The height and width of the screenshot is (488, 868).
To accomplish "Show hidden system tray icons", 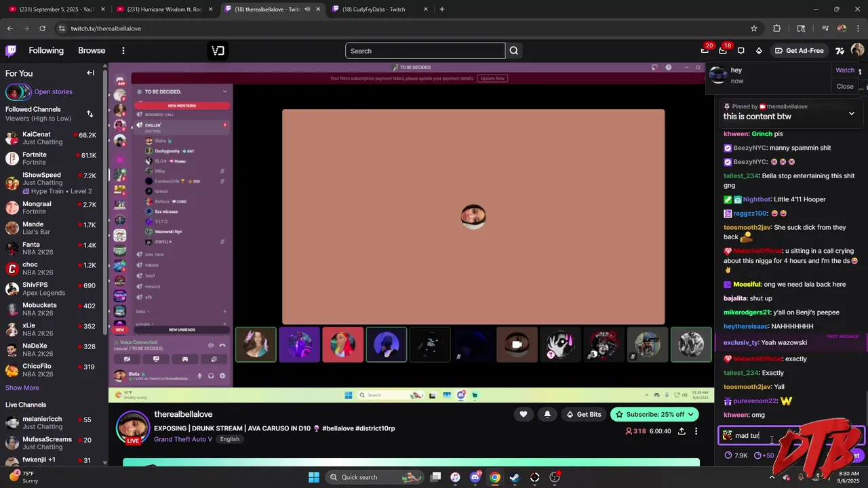I will (x=772, y=477).
